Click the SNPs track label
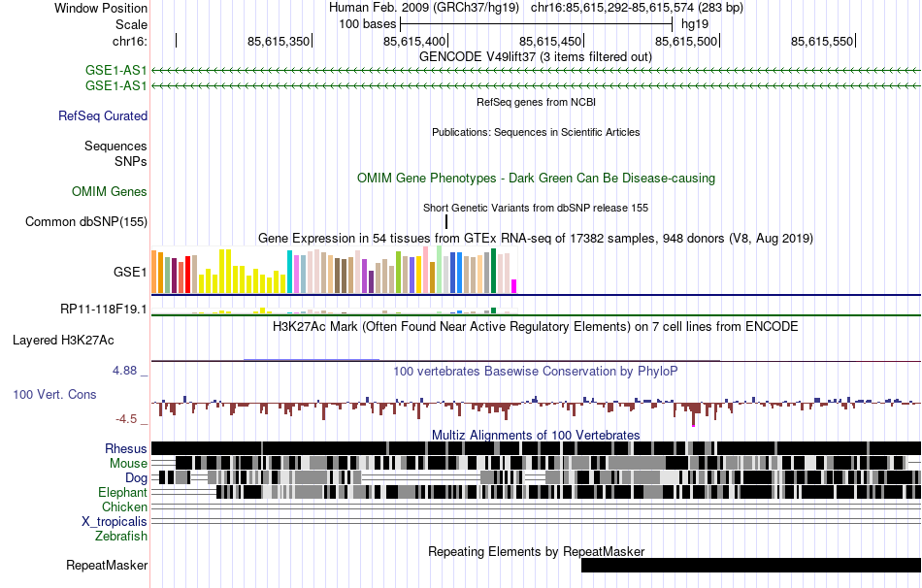Image resolution: width=922 pixels, height=588 pixels. tap(131, 161)
